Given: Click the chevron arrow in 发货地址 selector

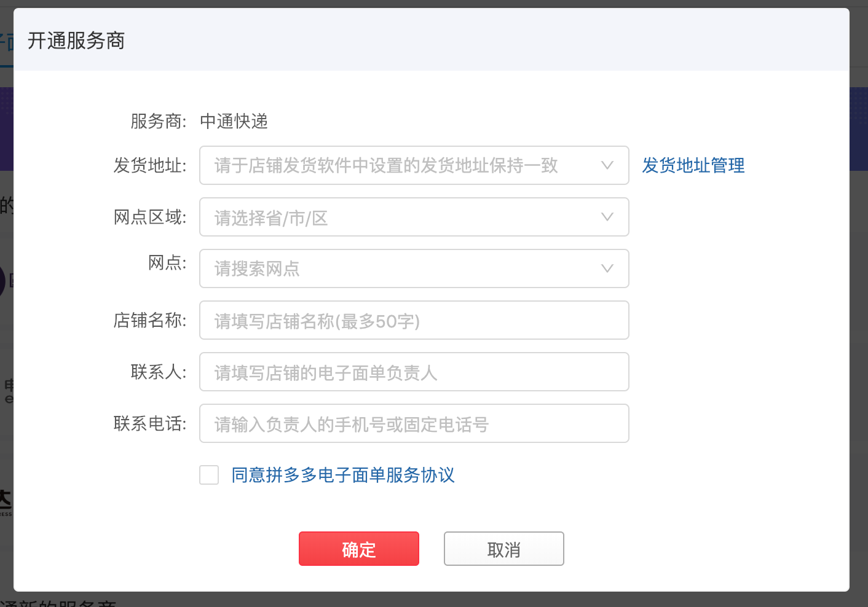Looking at the screenshot, I should [x=607, y=165].
